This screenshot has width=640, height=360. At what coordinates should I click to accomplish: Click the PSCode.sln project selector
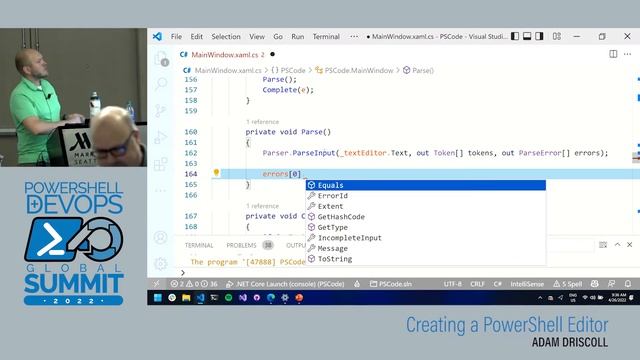pyautogui.click(x=391, y=284)
